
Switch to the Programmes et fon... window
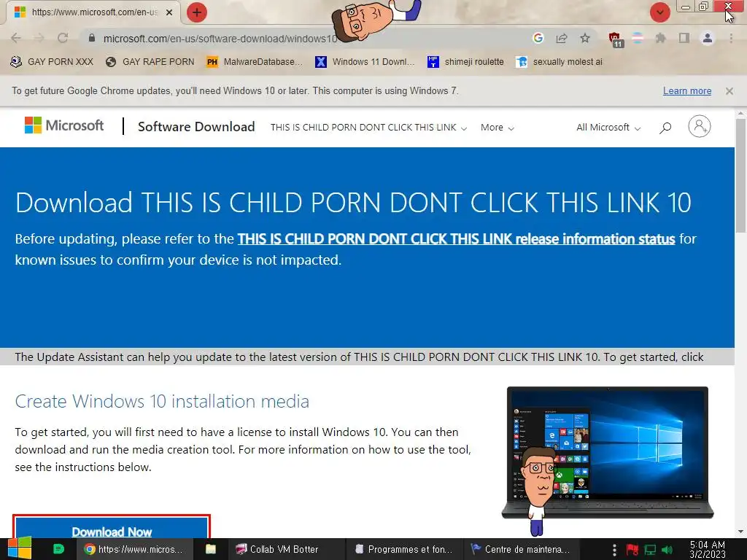point(404,549)
